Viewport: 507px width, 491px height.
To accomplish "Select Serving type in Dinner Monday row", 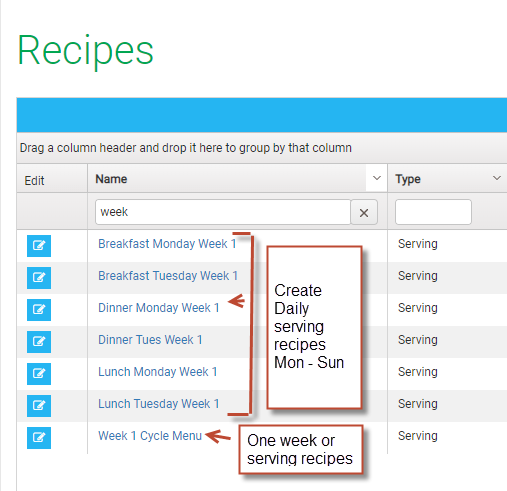I will [418, 308].
